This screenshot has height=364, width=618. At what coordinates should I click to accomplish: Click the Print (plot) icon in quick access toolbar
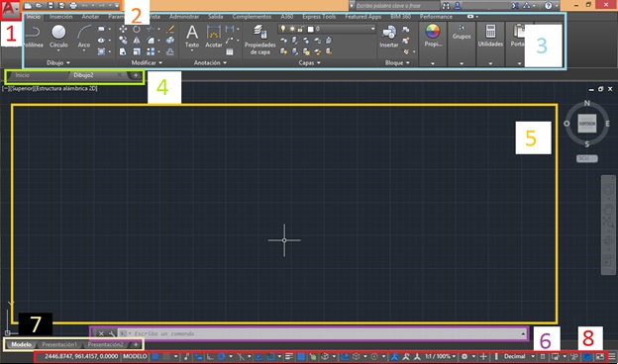pos(73,6)
